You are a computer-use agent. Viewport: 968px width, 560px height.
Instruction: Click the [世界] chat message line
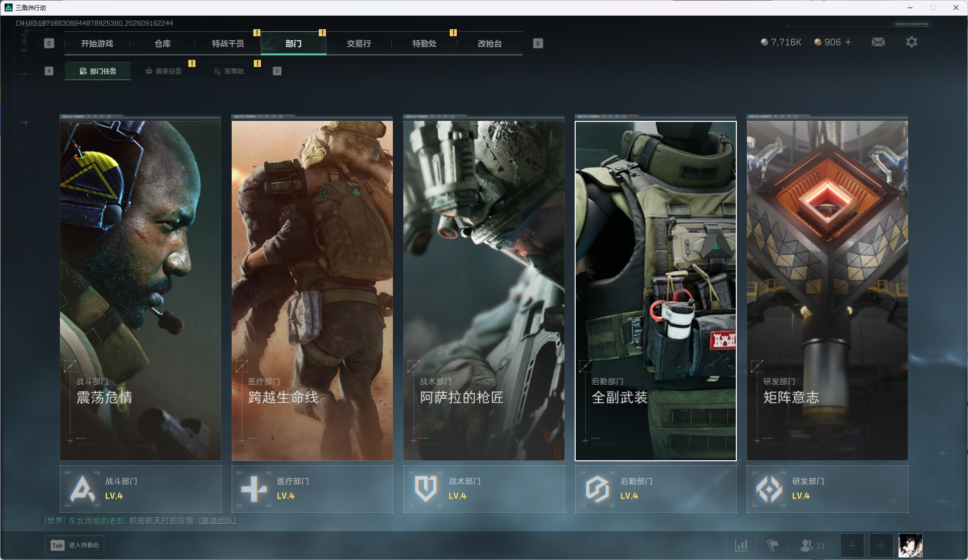click(140, 521)
